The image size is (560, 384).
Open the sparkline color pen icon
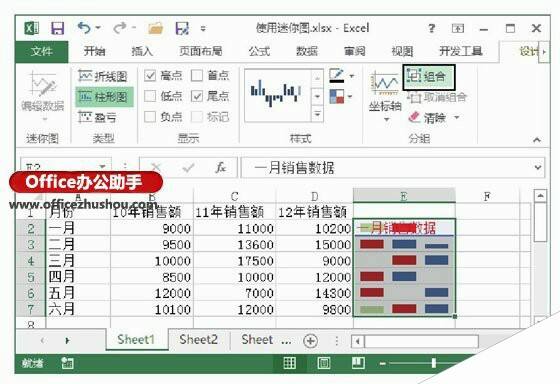tap(336, 75)
